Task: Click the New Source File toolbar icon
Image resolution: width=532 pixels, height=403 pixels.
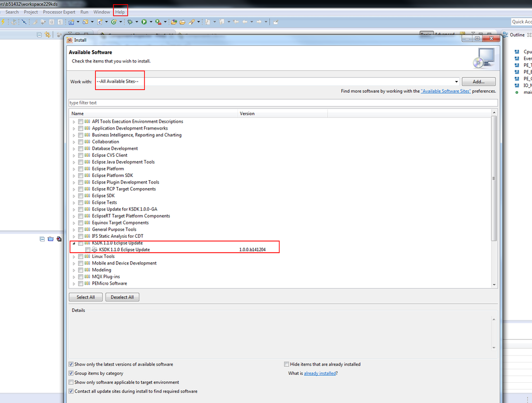Action: [100, 22]
